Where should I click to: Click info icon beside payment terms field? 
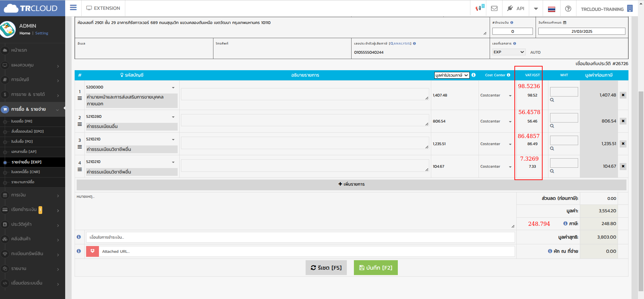point(79,237)
